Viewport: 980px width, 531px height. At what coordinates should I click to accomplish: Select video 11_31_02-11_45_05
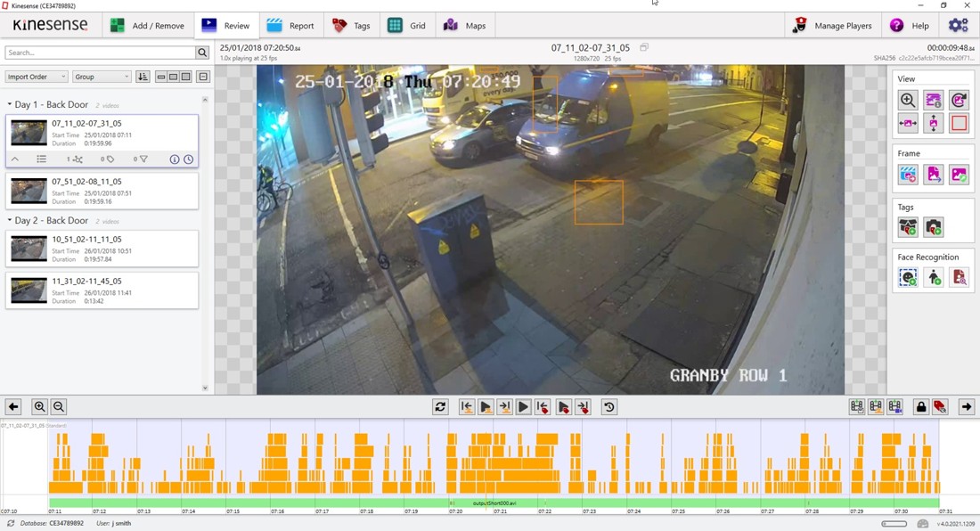click(102, 290)
